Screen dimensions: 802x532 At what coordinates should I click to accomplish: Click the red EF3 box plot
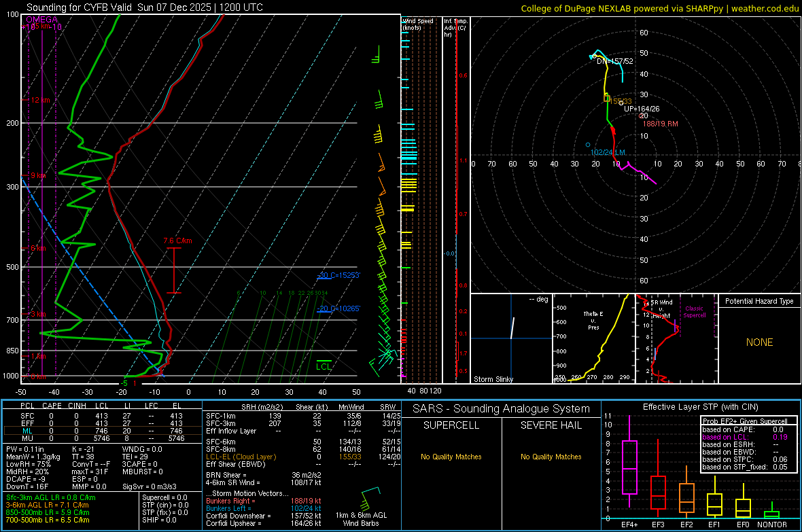click(658, 479)
